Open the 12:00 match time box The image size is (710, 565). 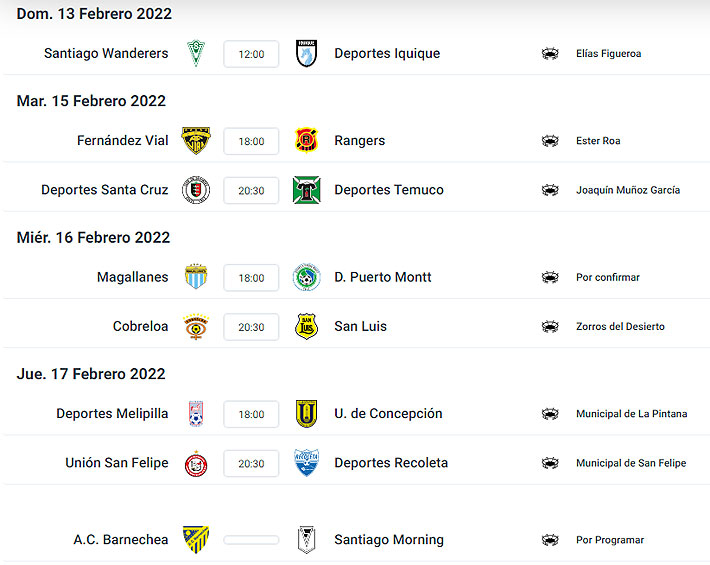click(251, 54)
